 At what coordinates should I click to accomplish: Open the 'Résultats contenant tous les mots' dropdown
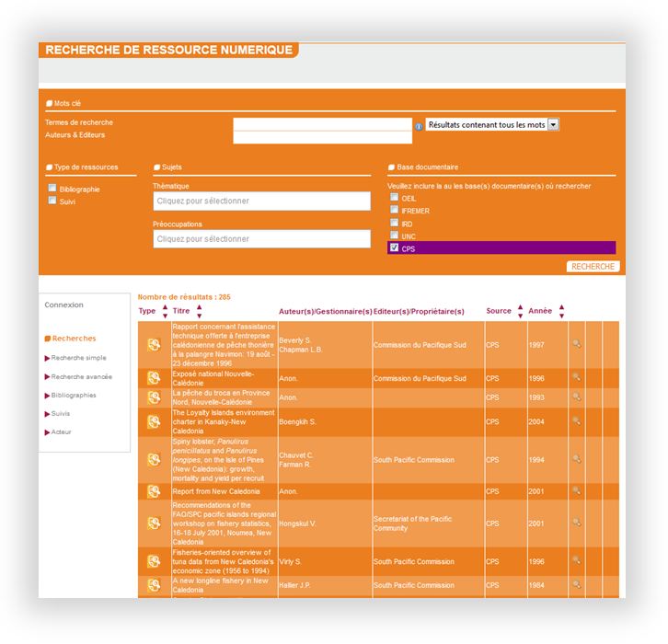[553, 125]
